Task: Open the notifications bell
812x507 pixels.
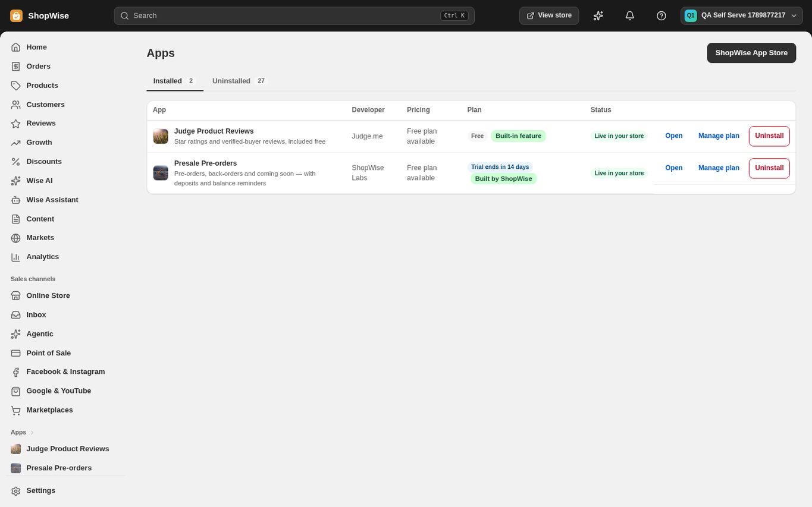Action: 630,15
